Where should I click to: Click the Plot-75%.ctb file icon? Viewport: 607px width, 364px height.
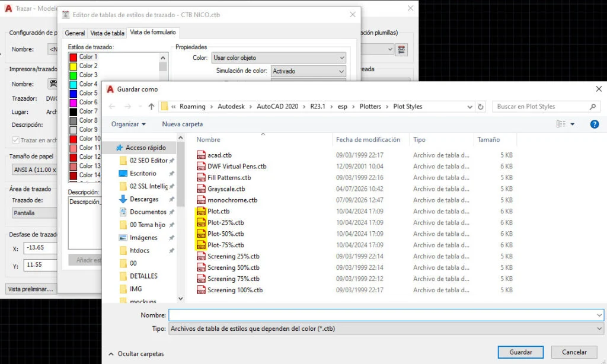201,245
